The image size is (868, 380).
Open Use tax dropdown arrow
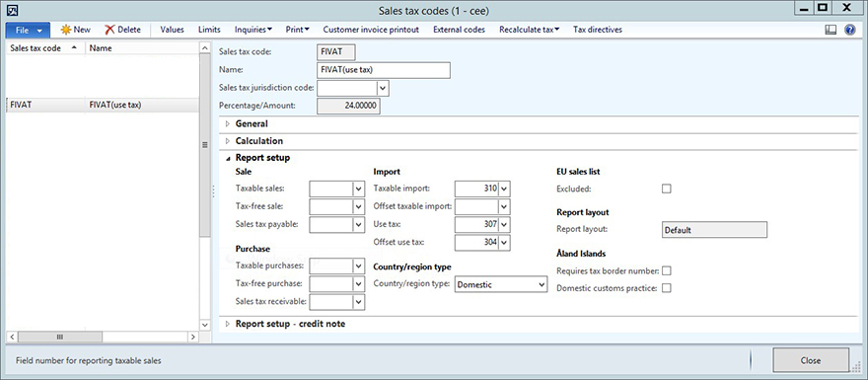504,224
